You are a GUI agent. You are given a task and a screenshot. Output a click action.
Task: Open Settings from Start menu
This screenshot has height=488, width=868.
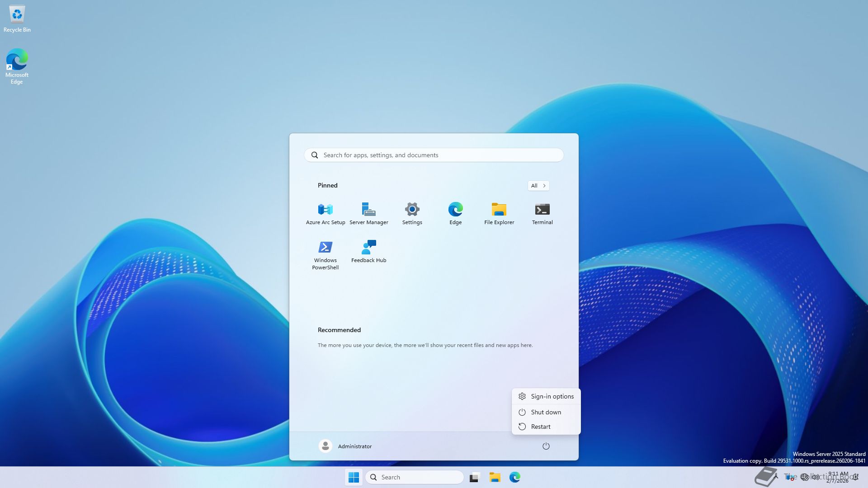pyautogui.click(x=412, y=213)
